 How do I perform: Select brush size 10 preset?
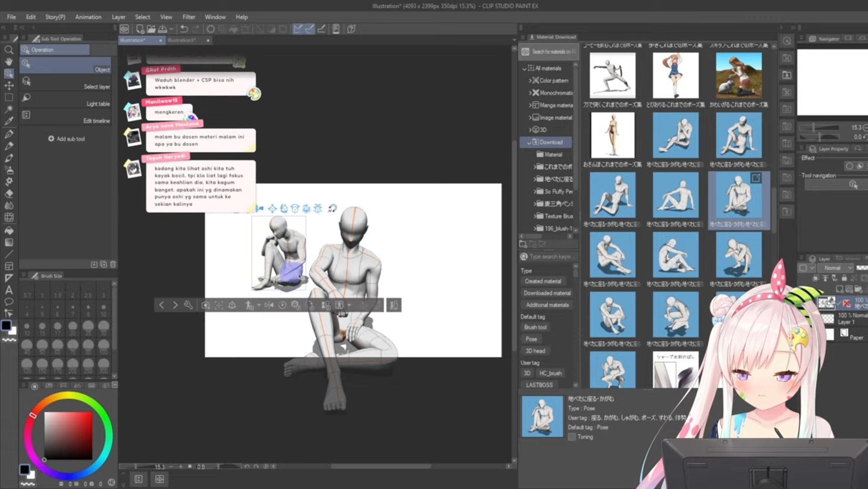click(103, 309)
